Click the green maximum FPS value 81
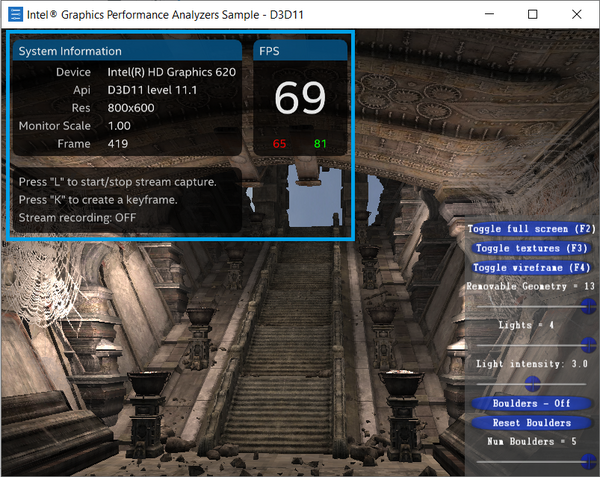This screenshot has width=600, height=477. pos(320,145)
